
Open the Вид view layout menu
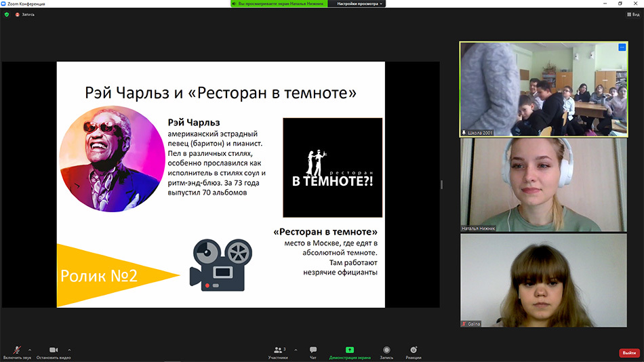(x=633, y=14)
